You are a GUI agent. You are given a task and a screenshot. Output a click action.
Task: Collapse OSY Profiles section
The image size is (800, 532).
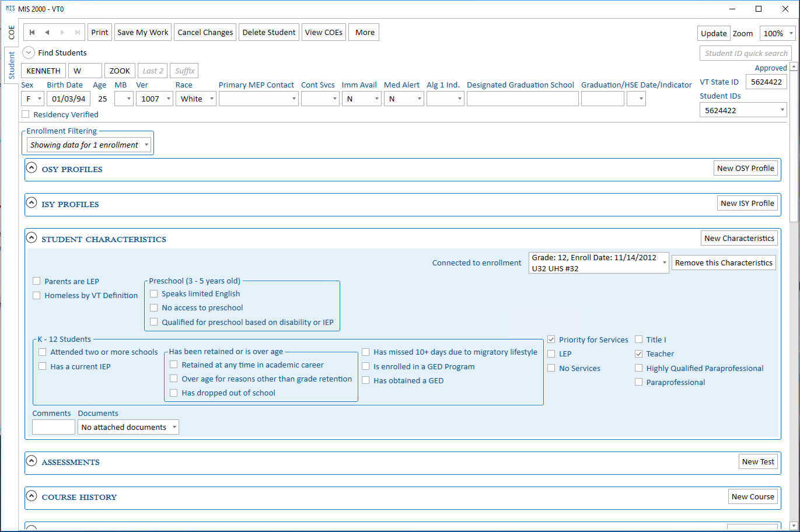coord(32,168)
